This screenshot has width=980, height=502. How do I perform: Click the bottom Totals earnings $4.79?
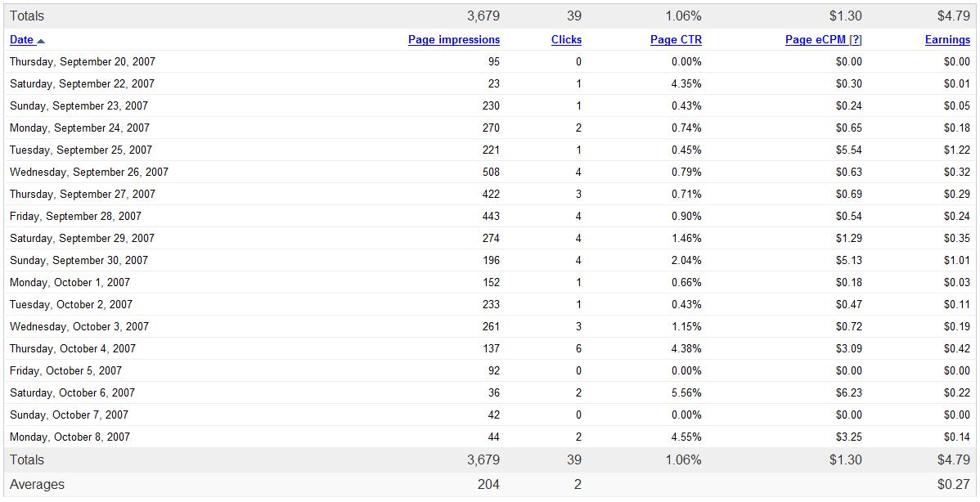pyautogui.click(x=954, y=460)
